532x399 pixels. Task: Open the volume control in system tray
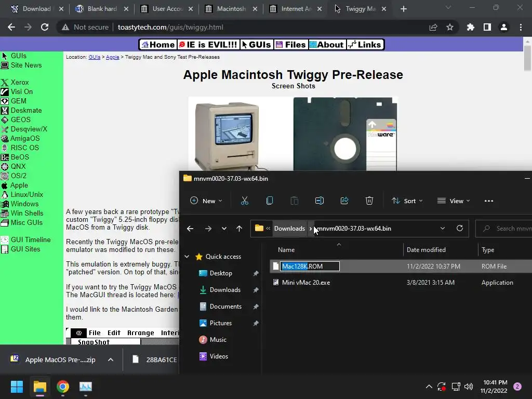pyautogui.click(x=469, y=387)
